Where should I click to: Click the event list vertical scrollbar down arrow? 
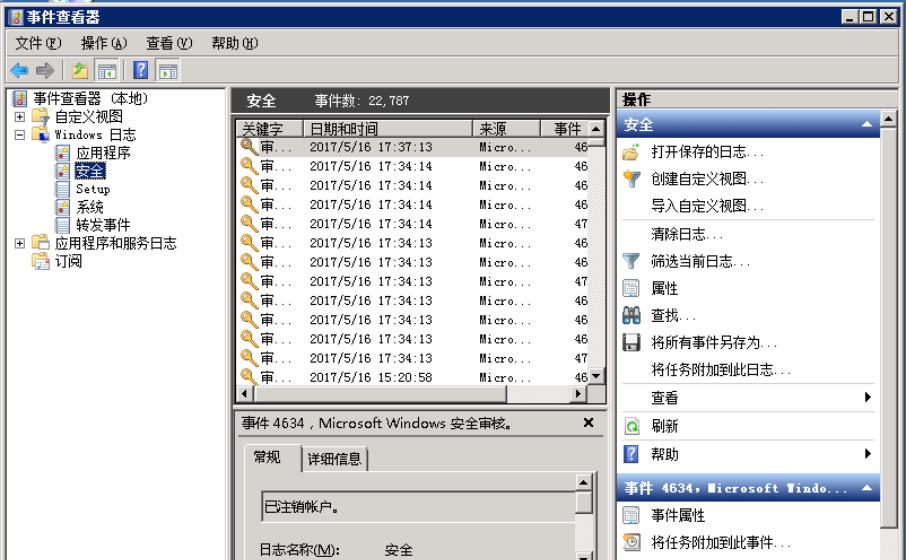pos(596,376)
